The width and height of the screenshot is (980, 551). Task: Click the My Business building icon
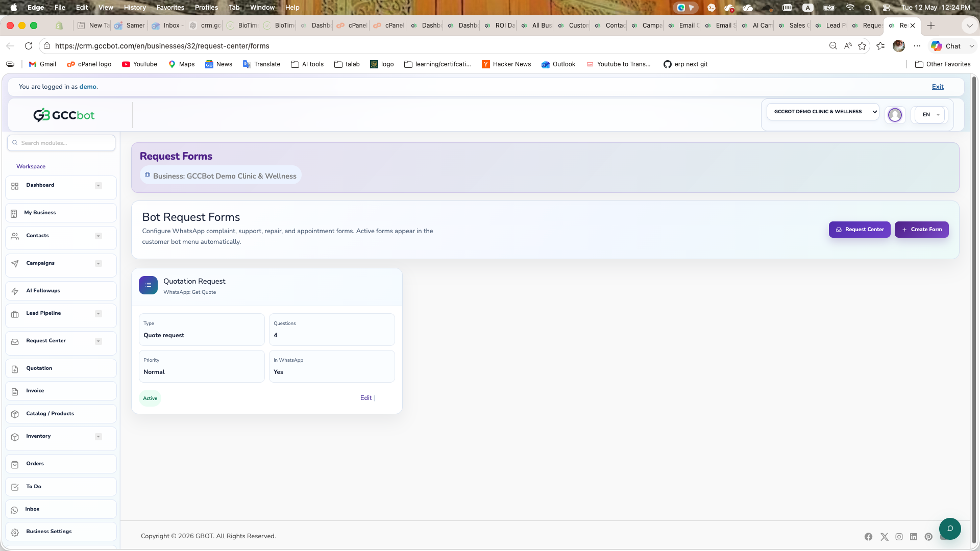pos(14,213)
